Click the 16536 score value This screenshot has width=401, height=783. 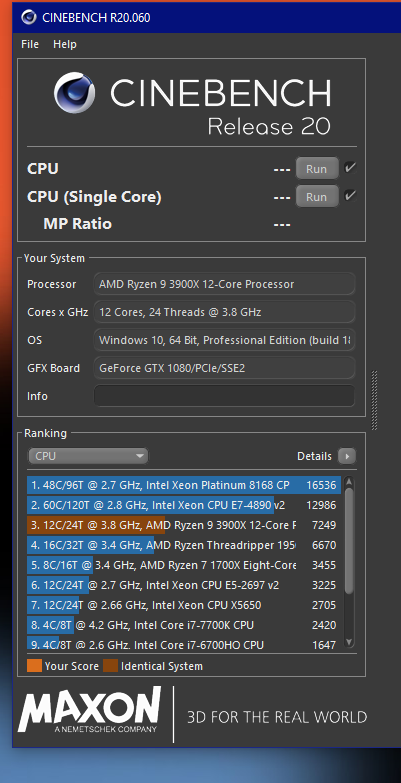[321, 485]
